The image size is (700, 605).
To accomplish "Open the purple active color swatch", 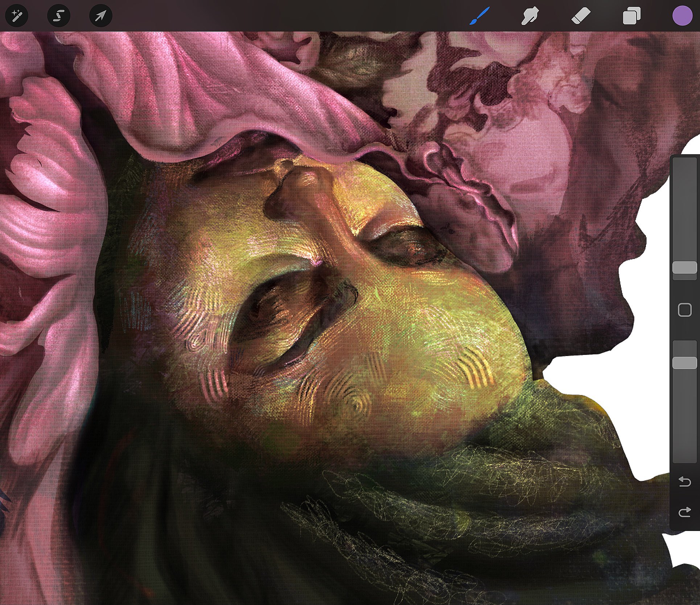I will [682, 16].
